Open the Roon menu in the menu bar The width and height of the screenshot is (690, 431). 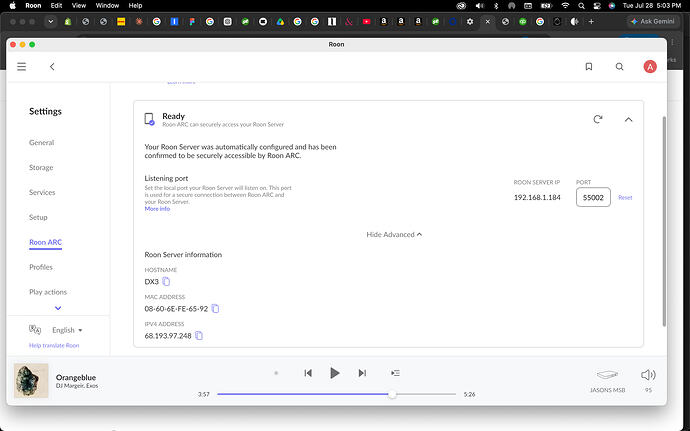point(33,5)
